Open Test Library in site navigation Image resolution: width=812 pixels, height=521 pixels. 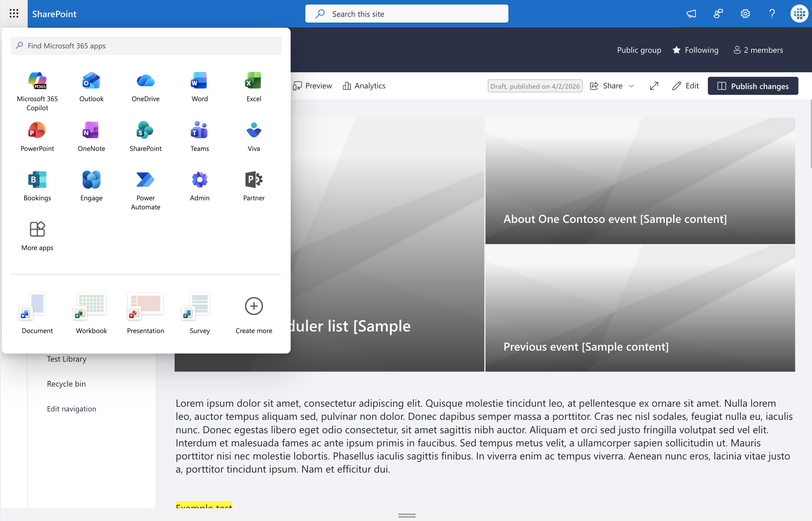[66, 359]
